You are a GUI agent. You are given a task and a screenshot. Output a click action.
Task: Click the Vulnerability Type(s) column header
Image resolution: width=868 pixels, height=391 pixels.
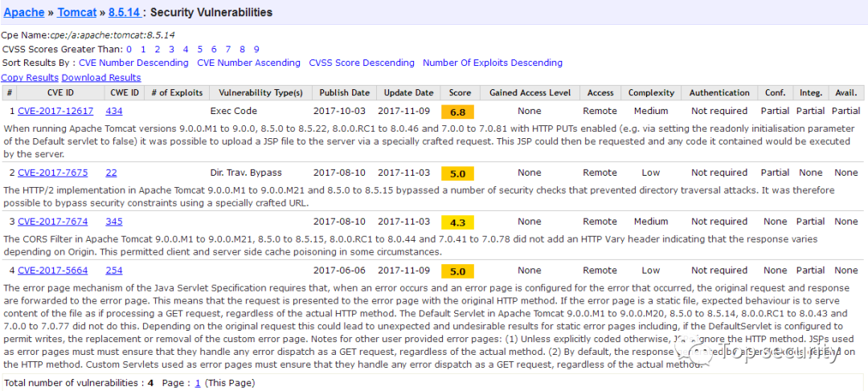[x=260, y=92]
